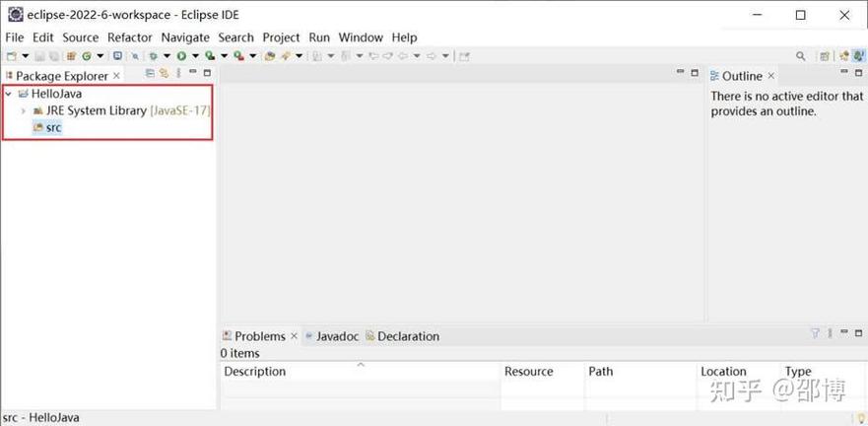This screenshot has height=426, width=868.
Task: Close the Outline view tab
Action: (771, 76)
